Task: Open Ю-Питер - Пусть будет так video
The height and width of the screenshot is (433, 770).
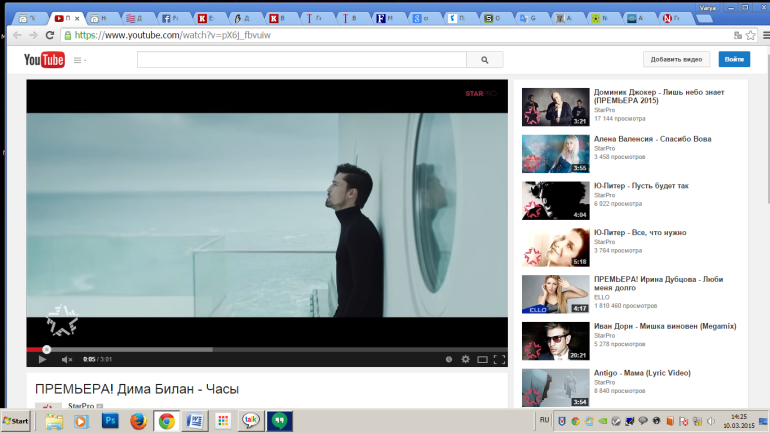Action: coord(641,186)
